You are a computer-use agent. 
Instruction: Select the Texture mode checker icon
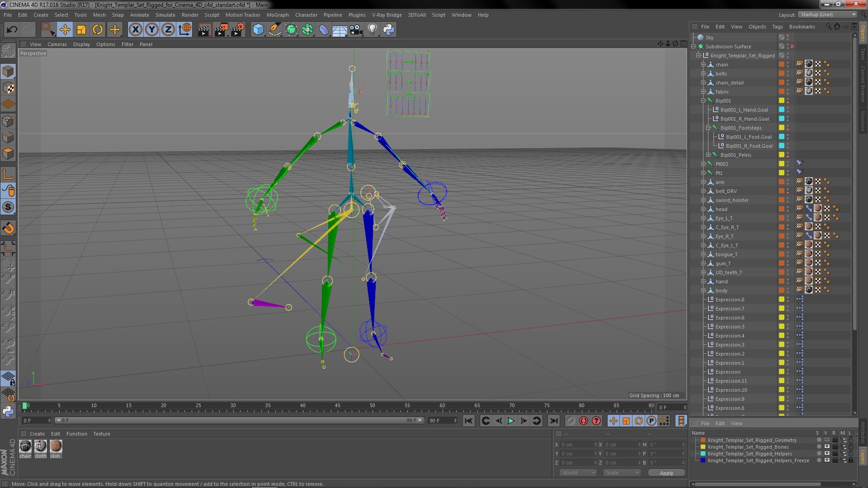coord(8,88)
